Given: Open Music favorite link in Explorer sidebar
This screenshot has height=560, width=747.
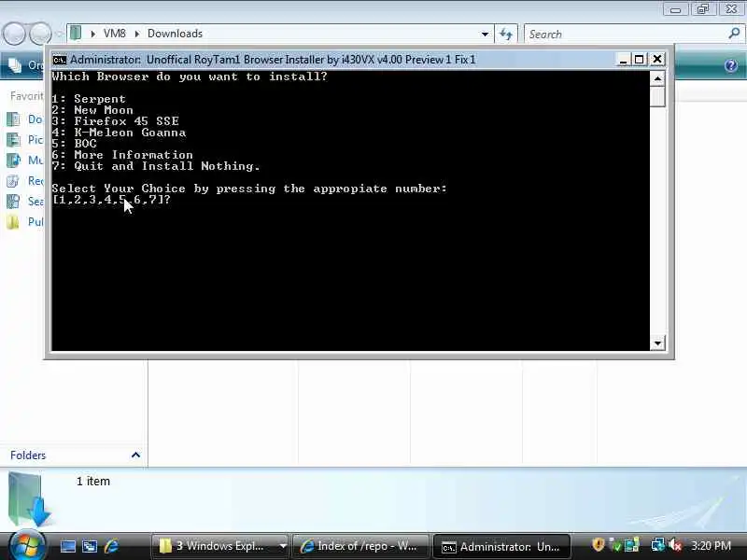Looking at the screenshot, I should 25,160.
